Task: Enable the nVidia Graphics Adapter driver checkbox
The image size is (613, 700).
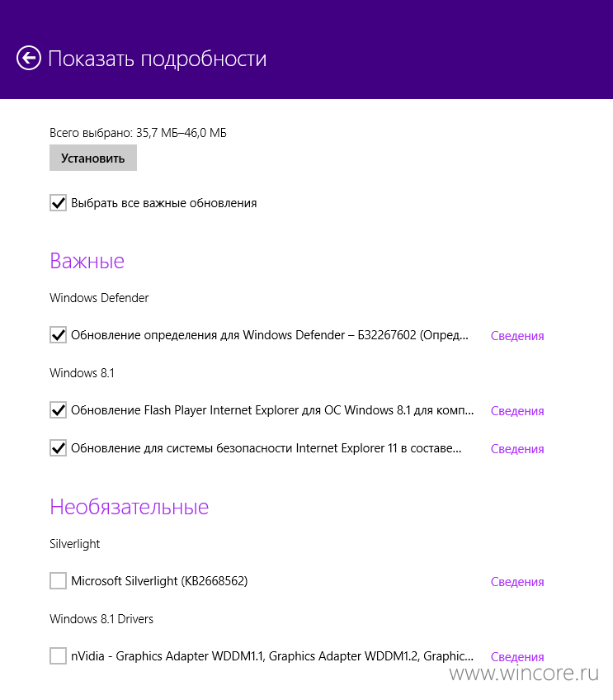Action: click(x=58, y=655)
